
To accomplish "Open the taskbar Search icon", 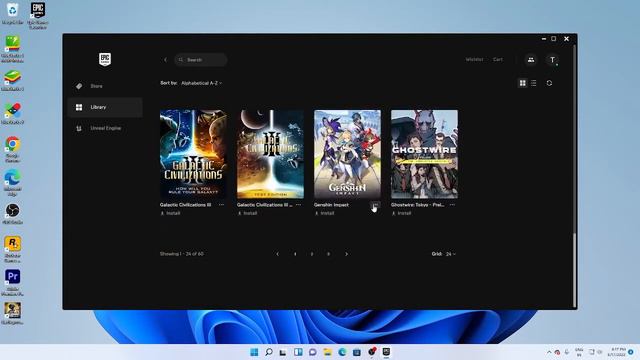I will coord(269,352).
